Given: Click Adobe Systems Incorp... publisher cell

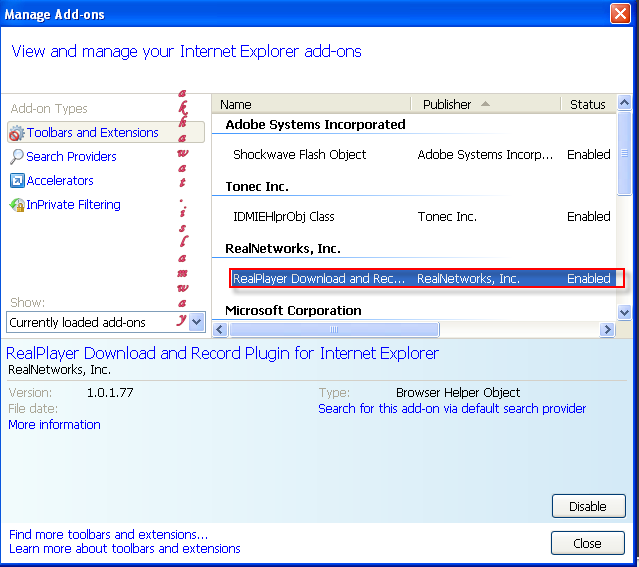Looking at the screenshot, I should coord(485,154).
